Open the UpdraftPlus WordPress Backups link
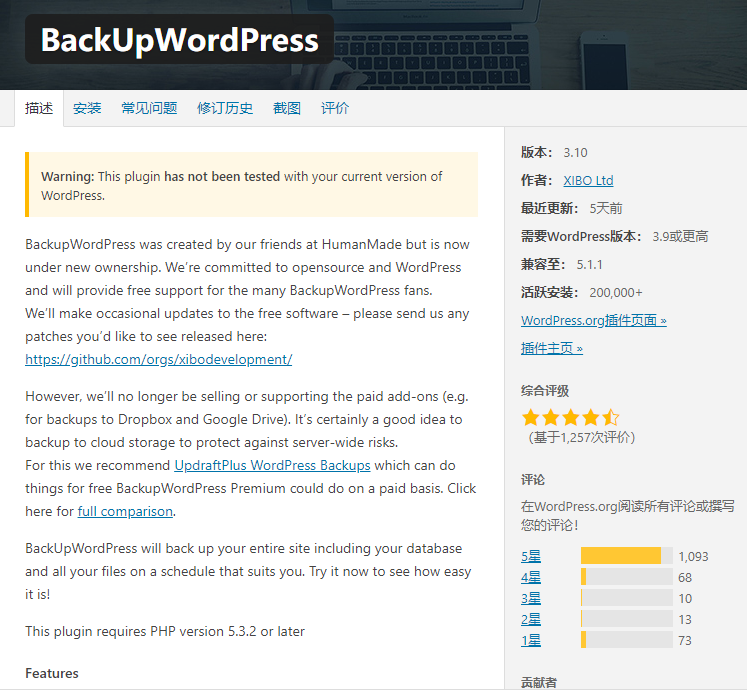The height and width of the screenshot is (690, 747). [x=273, y=465]
